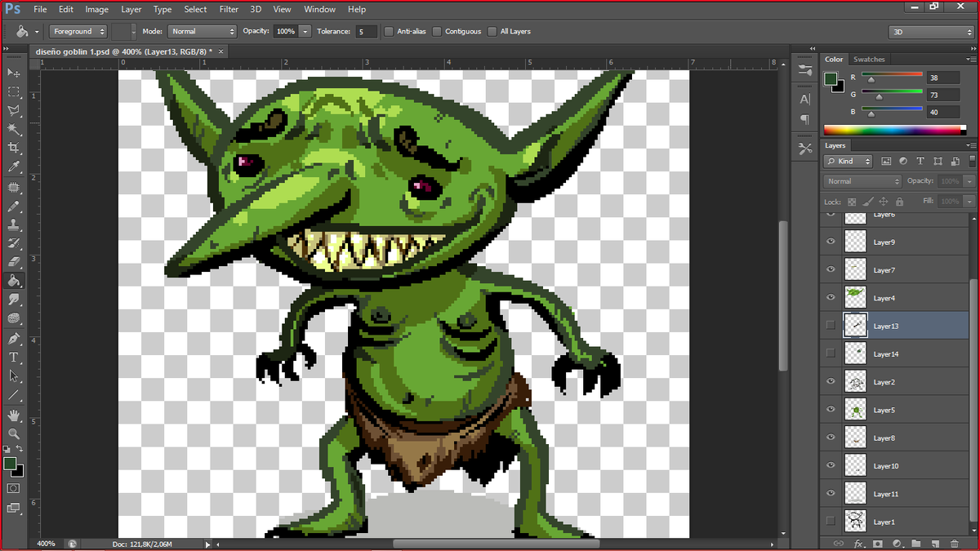Click the foreground color swatch in Color panel
This screenshot has height=551, width=980.
click(831, 79)
